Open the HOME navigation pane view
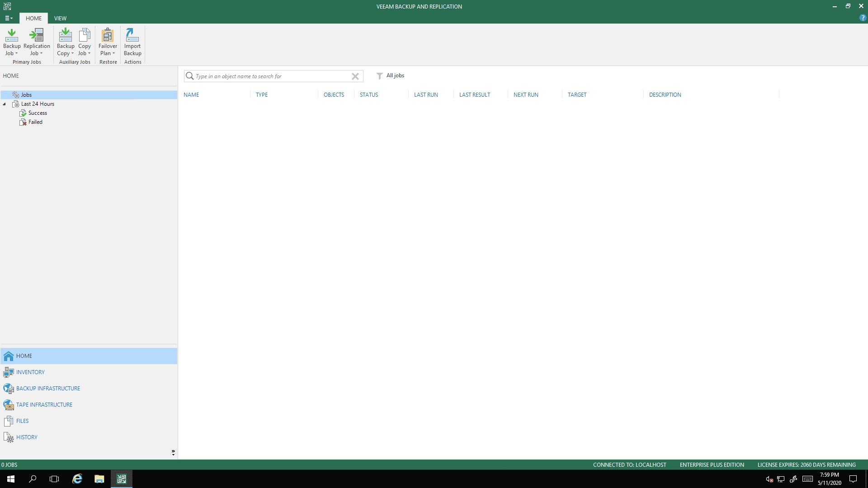The image size is (868, 488). [89, 356]
